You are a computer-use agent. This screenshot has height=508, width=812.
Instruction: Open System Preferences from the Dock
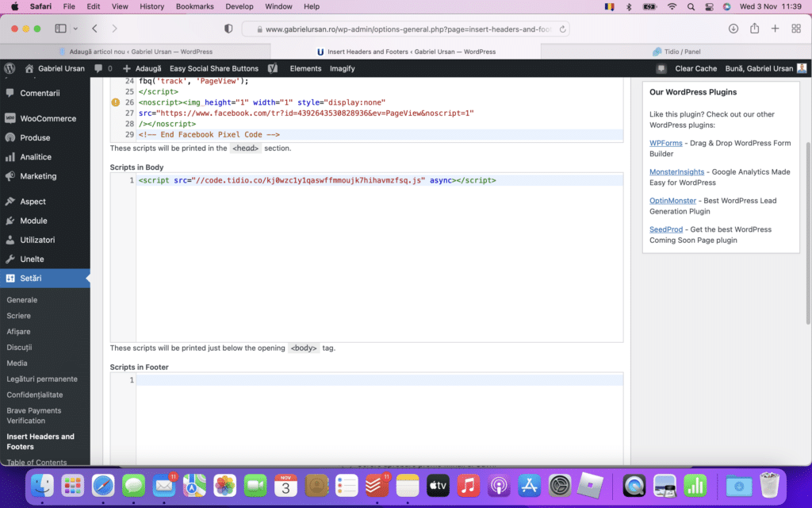coord(560,486)
